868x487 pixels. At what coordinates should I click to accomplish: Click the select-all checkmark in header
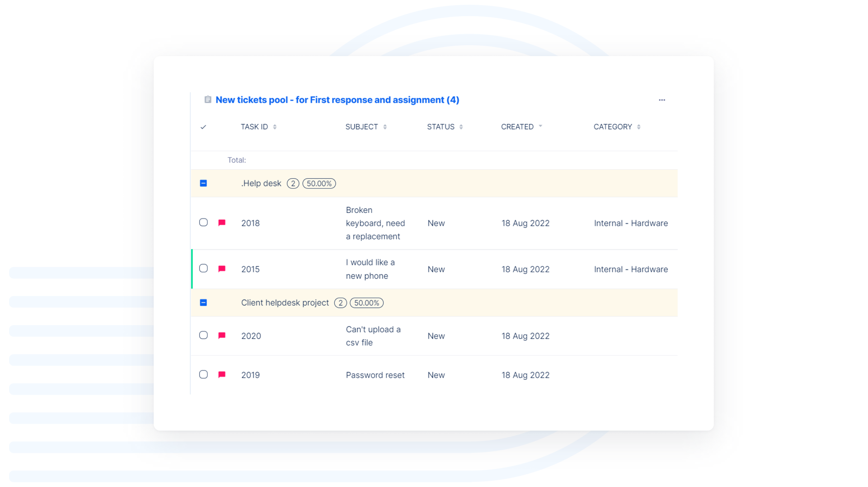tap(203, 127)
